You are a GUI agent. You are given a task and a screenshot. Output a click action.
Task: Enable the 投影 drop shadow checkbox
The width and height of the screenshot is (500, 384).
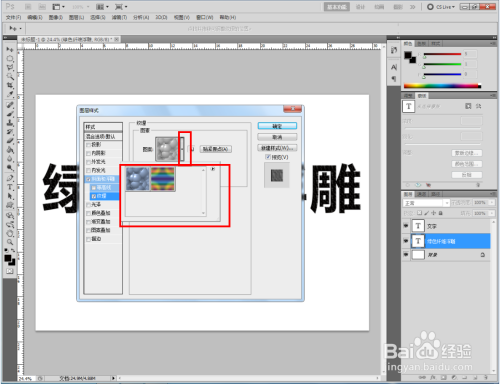pyautogui.click(x=88, y=145)
